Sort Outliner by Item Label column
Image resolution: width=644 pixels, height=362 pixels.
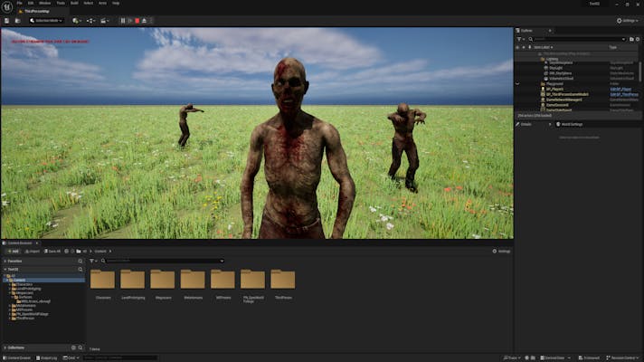pos(543,47)
